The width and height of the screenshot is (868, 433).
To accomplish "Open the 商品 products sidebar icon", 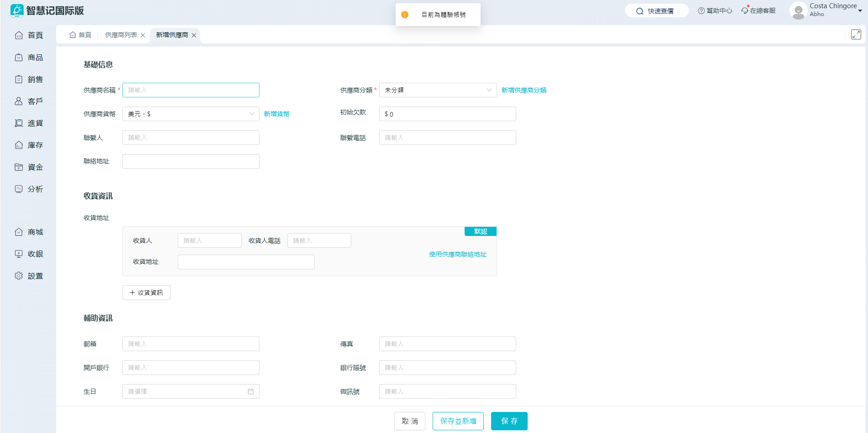I will click(19, 58).
